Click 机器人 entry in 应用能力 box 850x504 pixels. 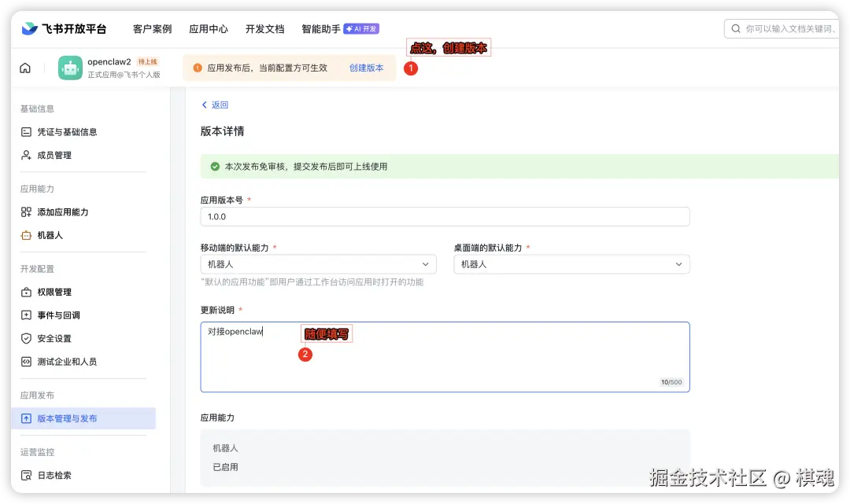pyautogui.click(x=226, y=448)
